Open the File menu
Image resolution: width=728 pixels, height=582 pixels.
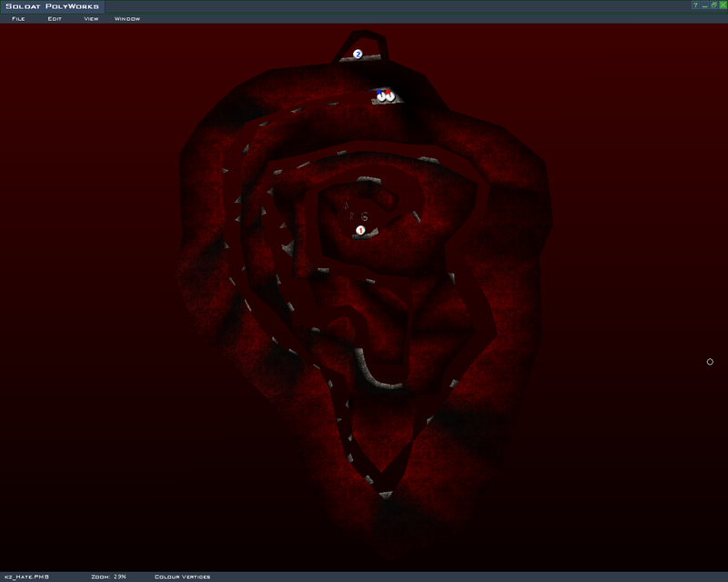coord(18,18)
